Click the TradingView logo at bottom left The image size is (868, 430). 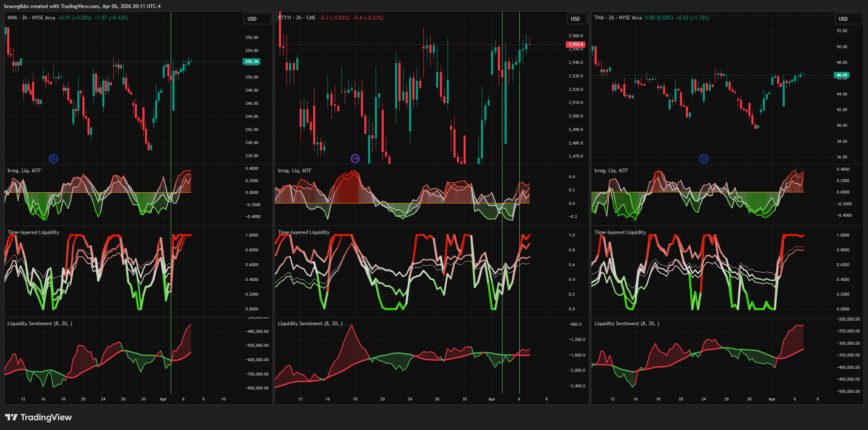tap(38, 417)
